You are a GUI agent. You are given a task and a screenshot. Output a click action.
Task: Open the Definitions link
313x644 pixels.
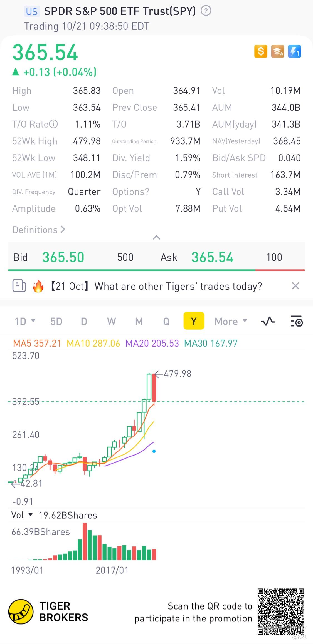(x=39, y=230)
